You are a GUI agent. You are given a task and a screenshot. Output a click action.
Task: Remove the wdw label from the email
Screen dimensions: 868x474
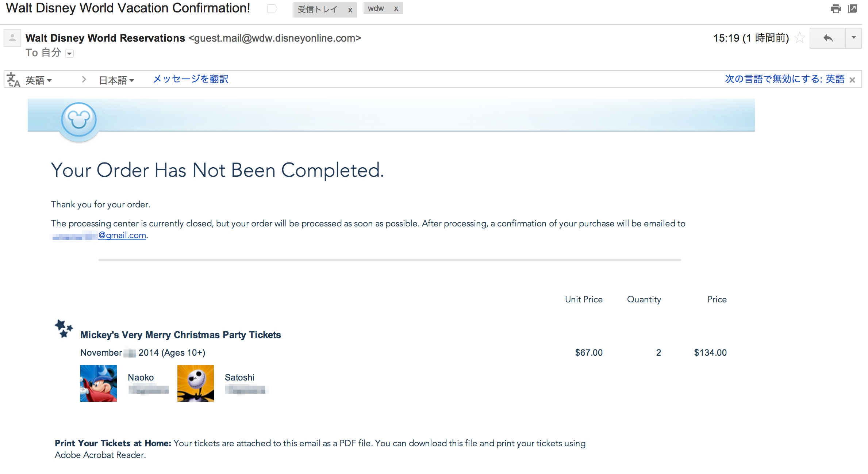[396, 9]
